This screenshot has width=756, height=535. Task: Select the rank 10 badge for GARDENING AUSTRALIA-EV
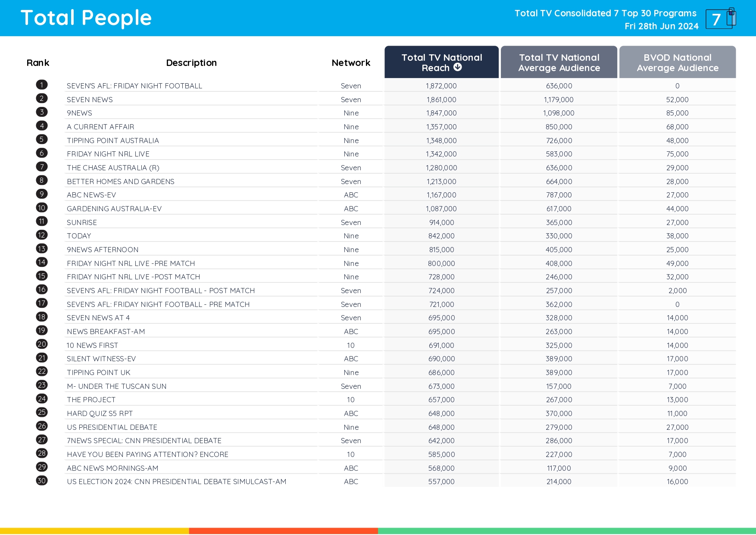[x=41, y=207]
